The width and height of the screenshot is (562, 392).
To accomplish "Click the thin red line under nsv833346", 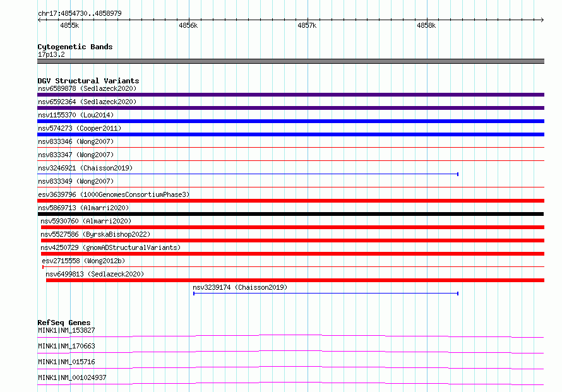I will pos(290,147).
